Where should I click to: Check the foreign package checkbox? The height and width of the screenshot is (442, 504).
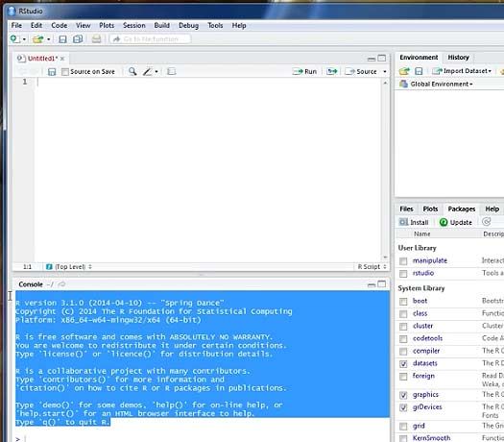click(x=403, y=377)
